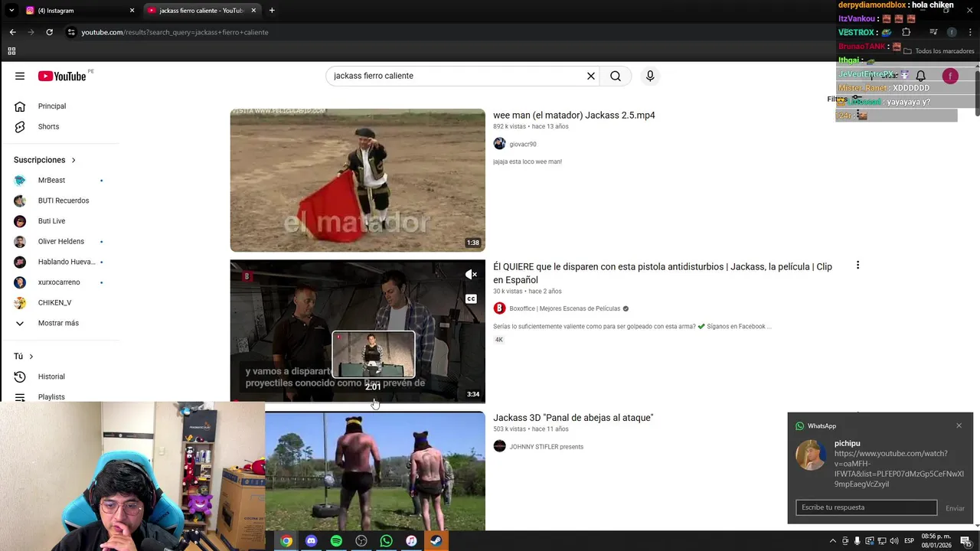Unmute the inline video preview
The height and width of the screenshot is (551, 980).
(472, 274)
